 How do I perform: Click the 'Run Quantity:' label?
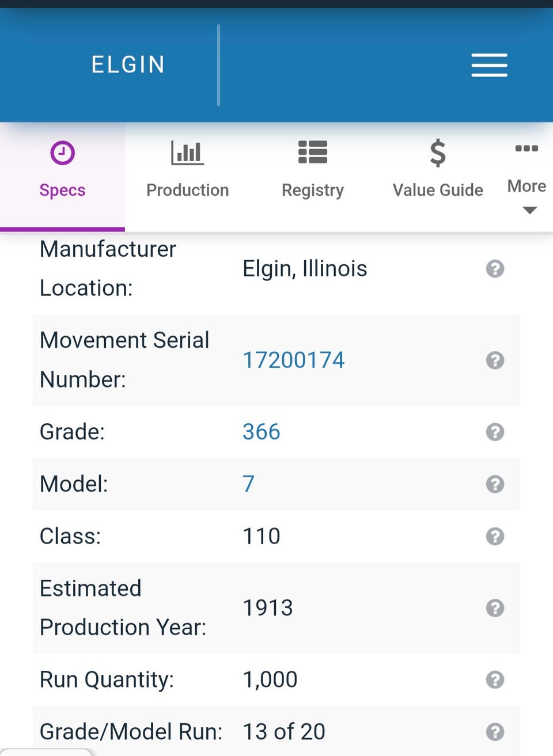[x=107, y=680]
